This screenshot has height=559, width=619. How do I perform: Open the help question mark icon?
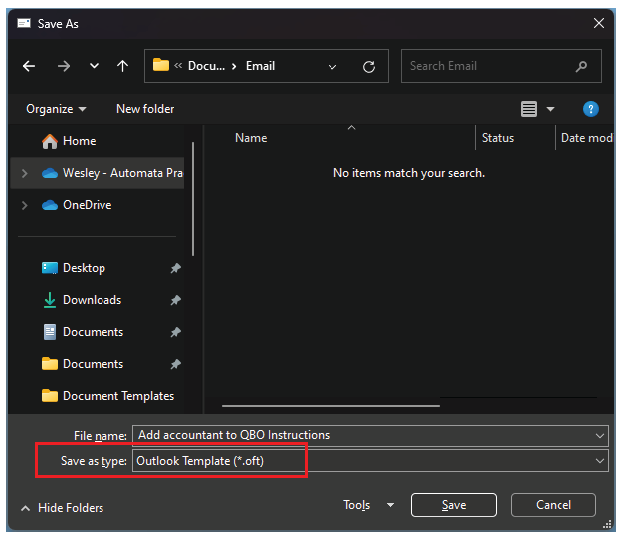coord(590,109)
